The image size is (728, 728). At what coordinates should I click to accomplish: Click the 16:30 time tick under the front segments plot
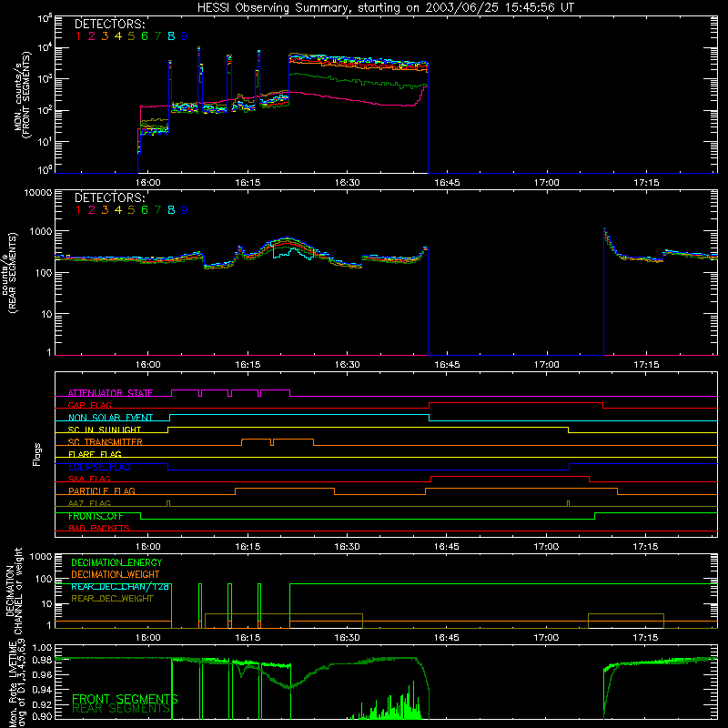pos(348,183)
